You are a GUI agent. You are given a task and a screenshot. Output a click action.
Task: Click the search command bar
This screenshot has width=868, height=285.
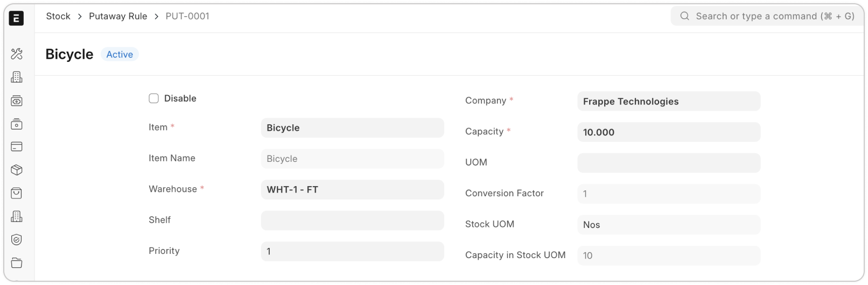click(767, 16)
